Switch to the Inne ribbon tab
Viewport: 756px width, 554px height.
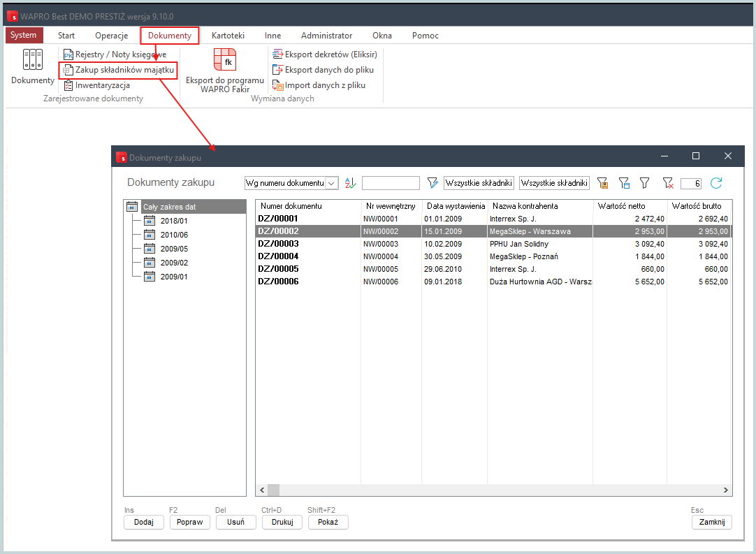point(273,35)
